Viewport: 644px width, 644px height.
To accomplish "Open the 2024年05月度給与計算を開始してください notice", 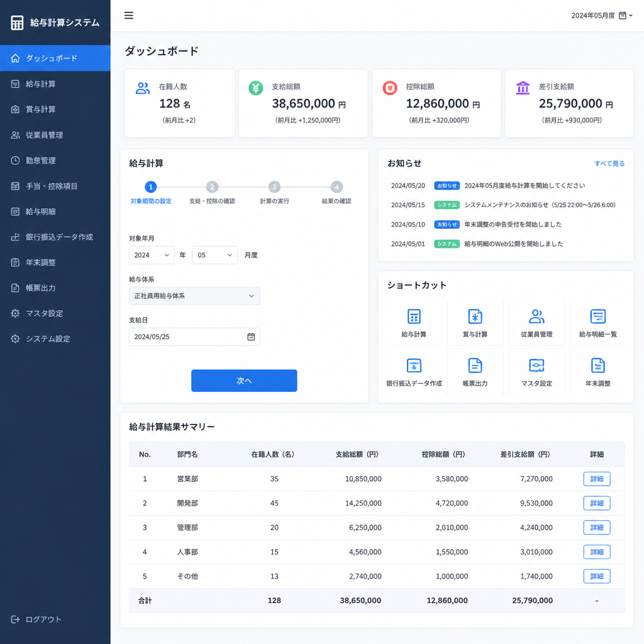I will pos(525,186).
